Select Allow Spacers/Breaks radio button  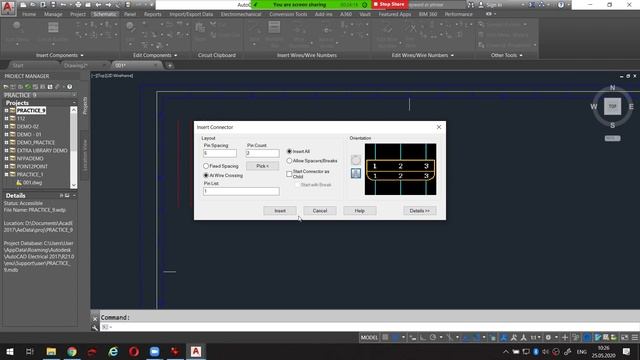[x=289, y=161]
